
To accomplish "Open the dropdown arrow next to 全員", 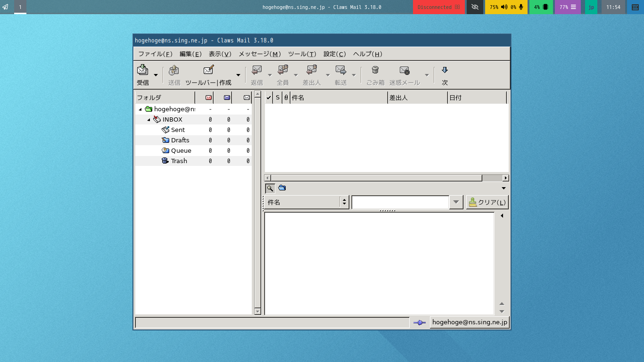I will click(x=296, y=75).
